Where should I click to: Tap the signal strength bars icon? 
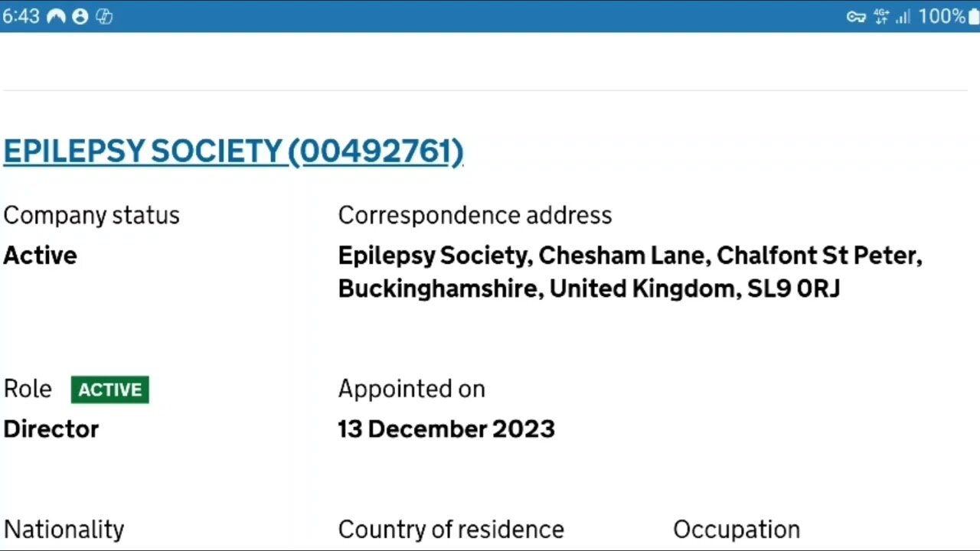pyautogui.click(x=903, y=17)
